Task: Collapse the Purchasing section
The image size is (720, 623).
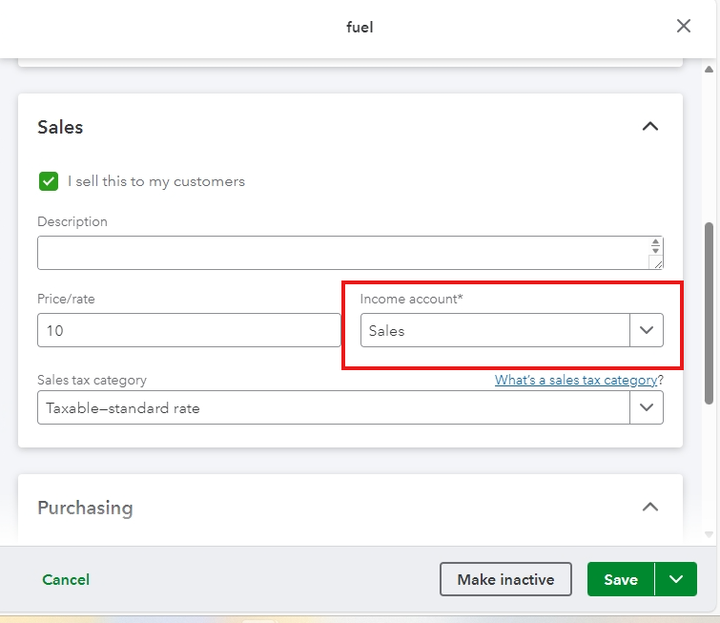Action: 650,507
